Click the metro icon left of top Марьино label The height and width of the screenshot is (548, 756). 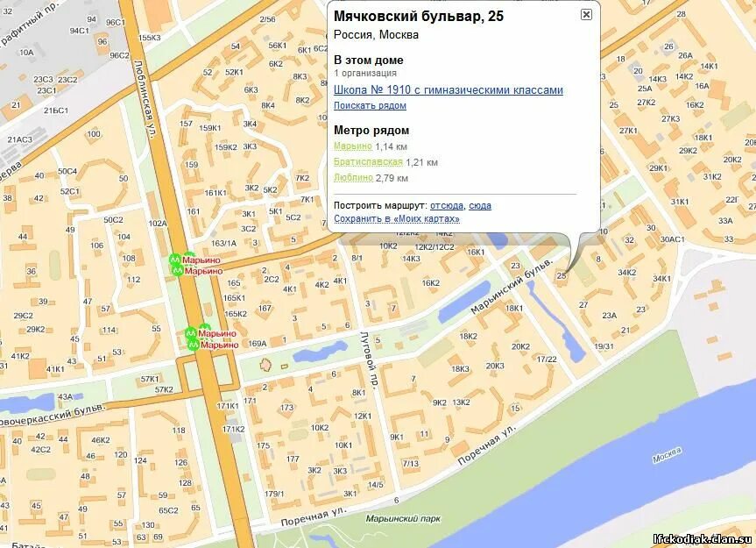176,260
